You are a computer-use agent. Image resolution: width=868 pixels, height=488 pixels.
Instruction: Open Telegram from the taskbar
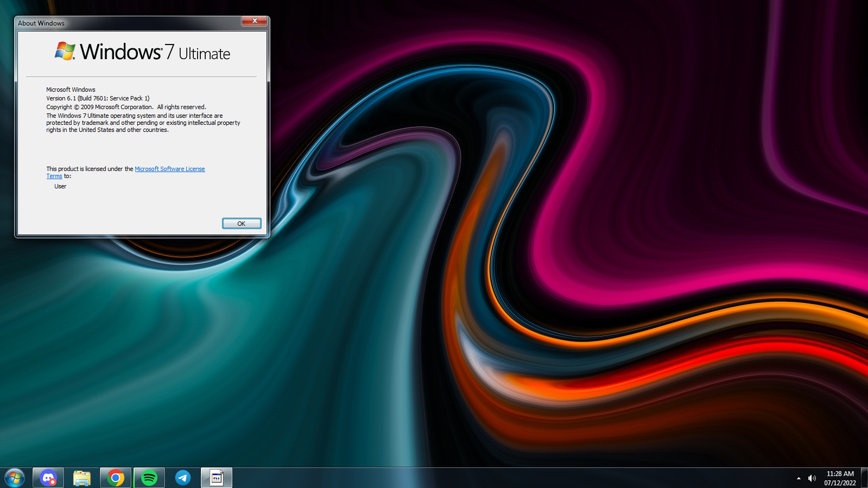(183, 478)
